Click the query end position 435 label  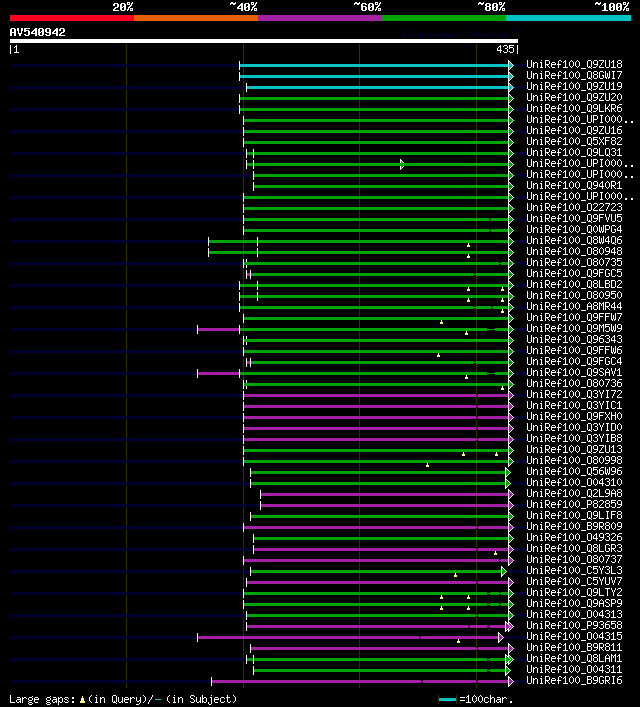tap(505, 50)
